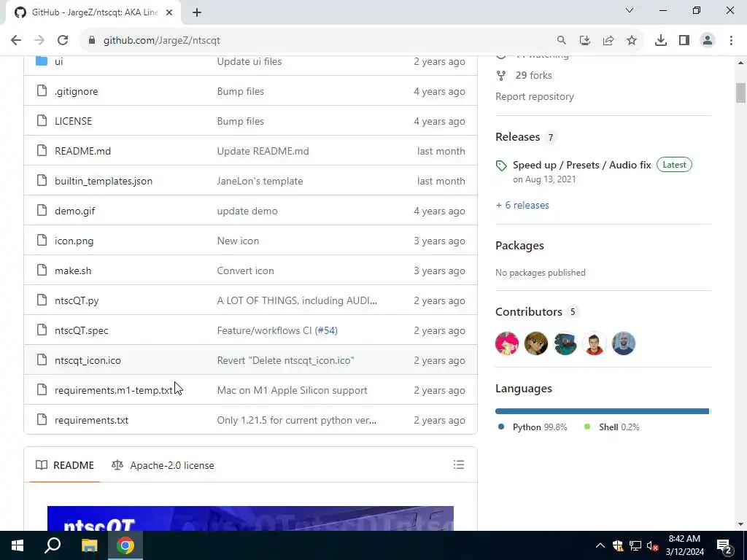
Task: Share this page via share icon
Action: [608, 41]
